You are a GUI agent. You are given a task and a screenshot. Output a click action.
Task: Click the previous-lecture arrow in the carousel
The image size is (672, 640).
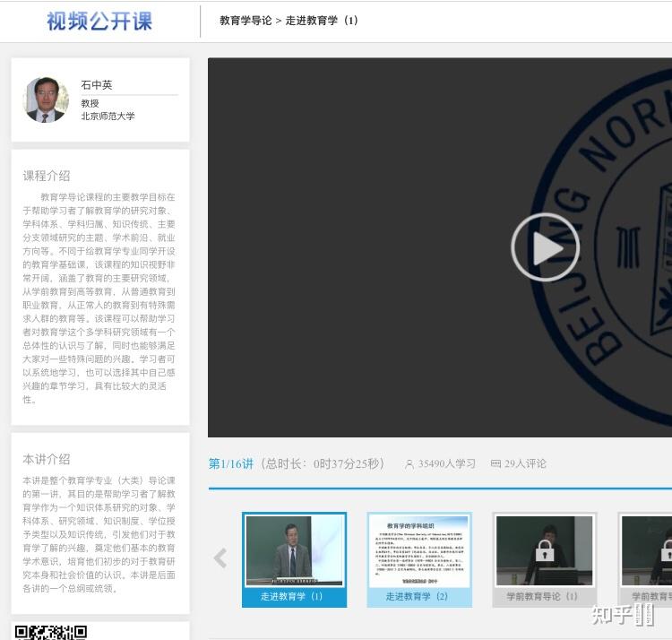tap(220, 558)
